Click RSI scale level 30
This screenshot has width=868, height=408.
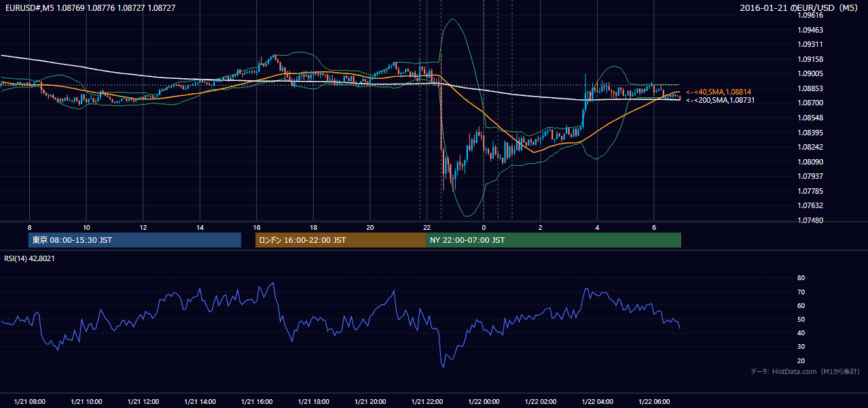(x=801, y=347)
